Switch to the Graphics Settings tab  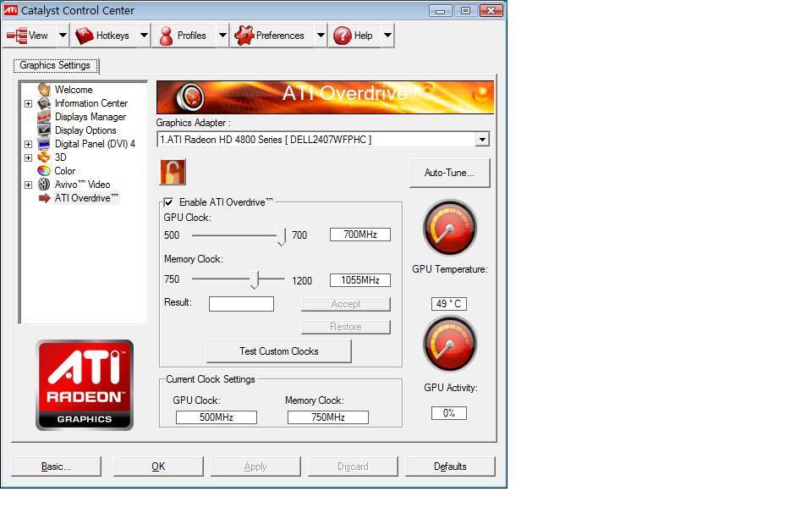point(55,65)
